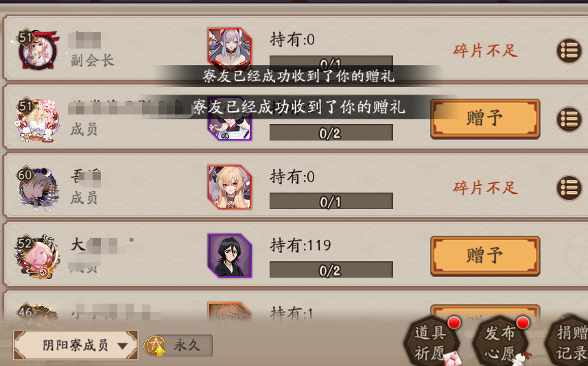Click the level 60 member avatar

[x=37, y=188]
